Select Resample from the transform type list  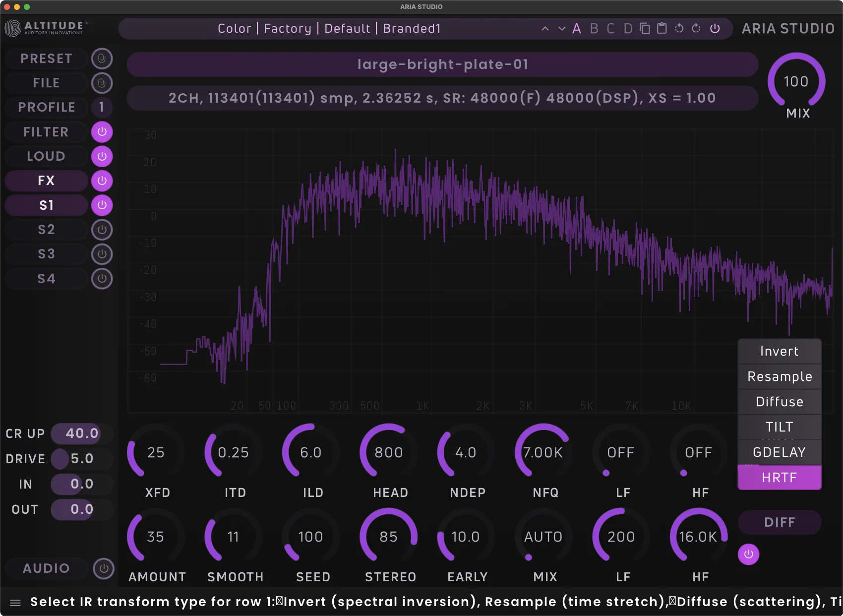coord(779,376)
